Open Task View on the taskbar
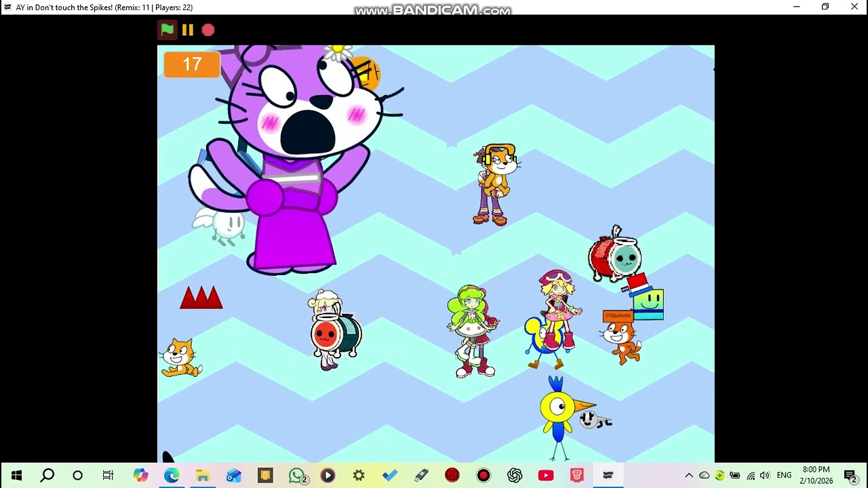The width and height of the screenshot is (868, 488). pos(108,475)
